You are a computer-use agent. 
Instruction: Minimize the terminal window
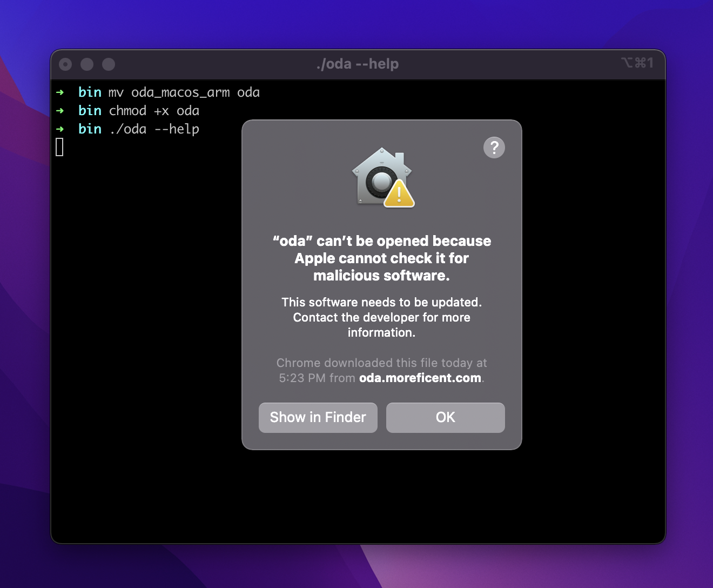[87, 64]
